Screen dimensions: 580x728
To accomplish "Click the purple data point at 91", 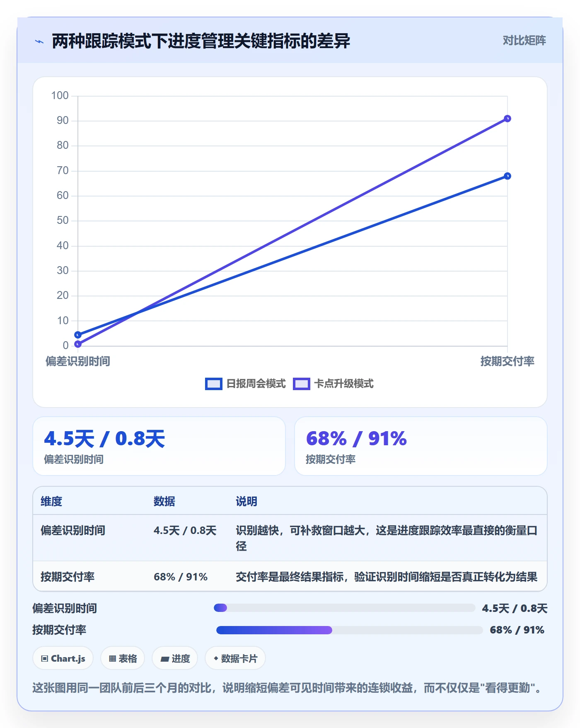I will coord(507,119).
